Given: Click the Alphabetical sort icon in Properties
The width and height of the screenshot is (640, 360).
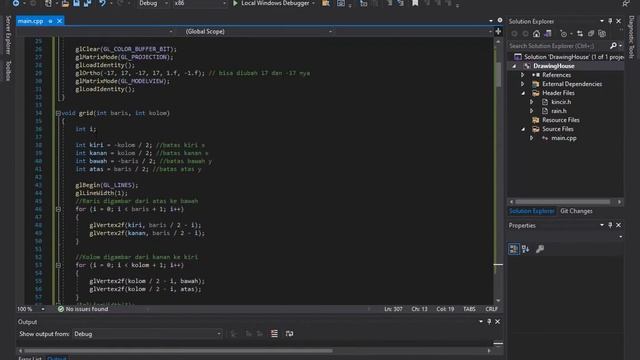Looking at the screenshot, I should pos(526,249).
